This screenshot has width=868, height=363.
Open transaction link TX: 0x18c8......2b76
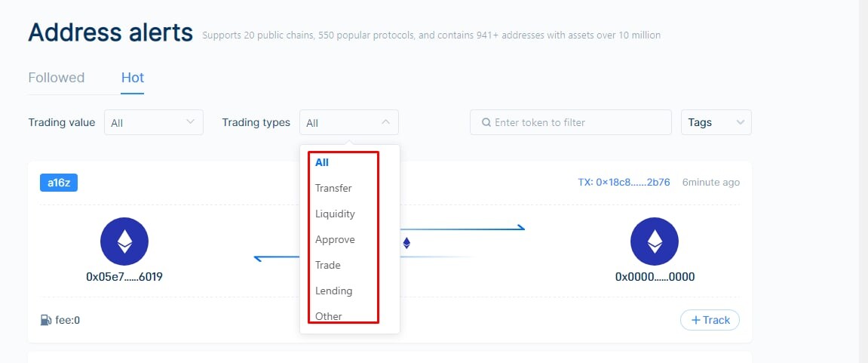(624, 183)
